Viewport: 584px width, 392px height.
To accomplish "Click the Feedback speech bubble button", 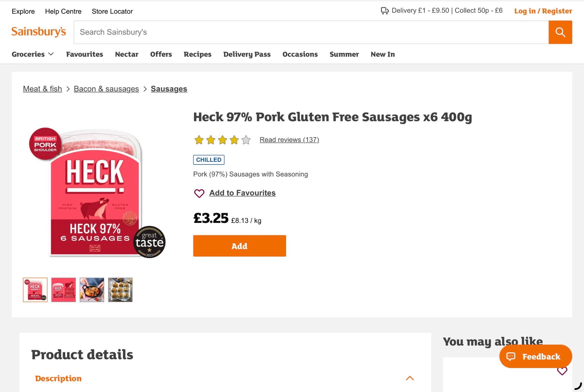I will [536, 356].
